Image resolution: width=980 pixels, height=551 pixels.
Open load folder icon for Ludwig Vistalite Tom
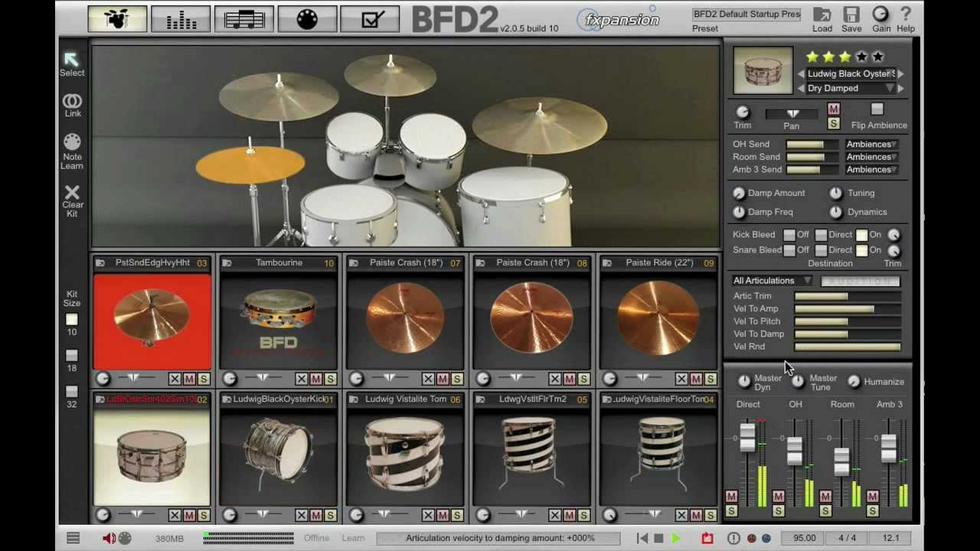[354, 399]
